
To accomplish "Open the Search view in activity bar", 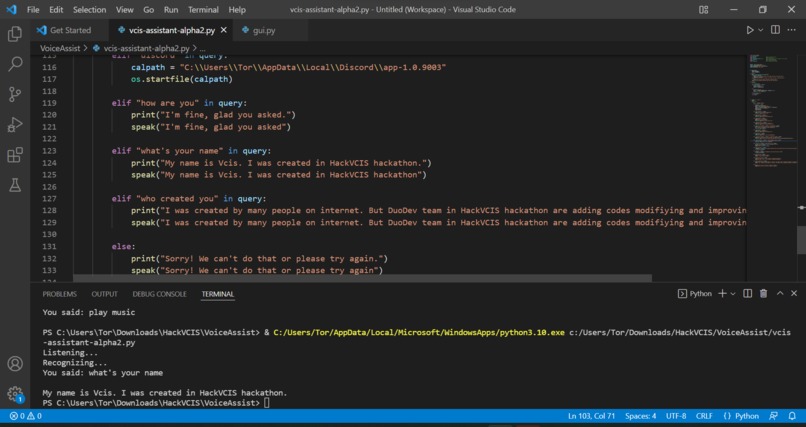I will pyautogui.click(x=15, y=64).
